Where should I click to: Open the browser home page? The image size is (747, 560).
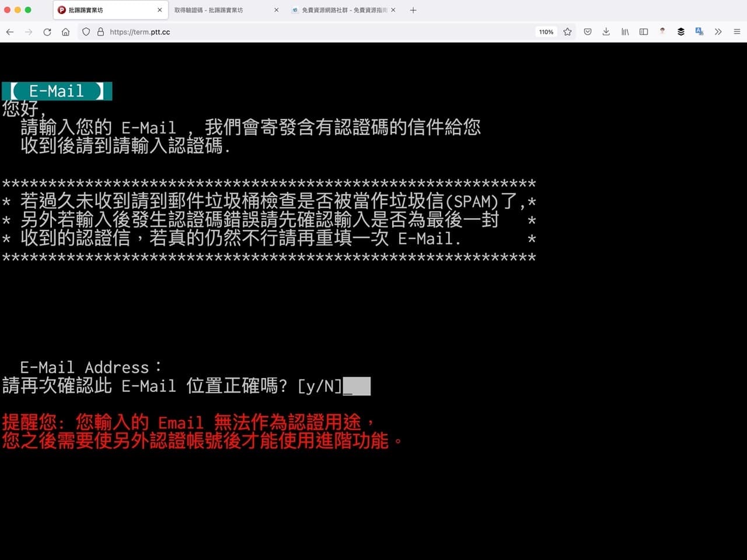pyautogui.click(x=66, y=32)
